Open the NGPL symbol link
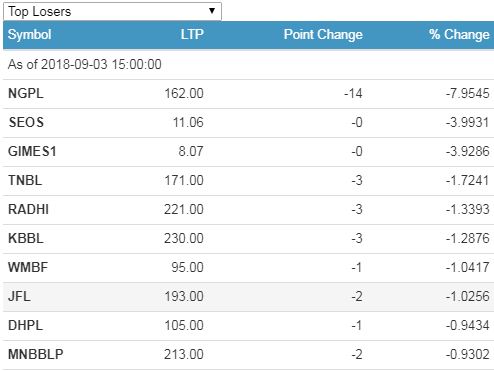This screenshot has height=371, width=494. [26, 93]
